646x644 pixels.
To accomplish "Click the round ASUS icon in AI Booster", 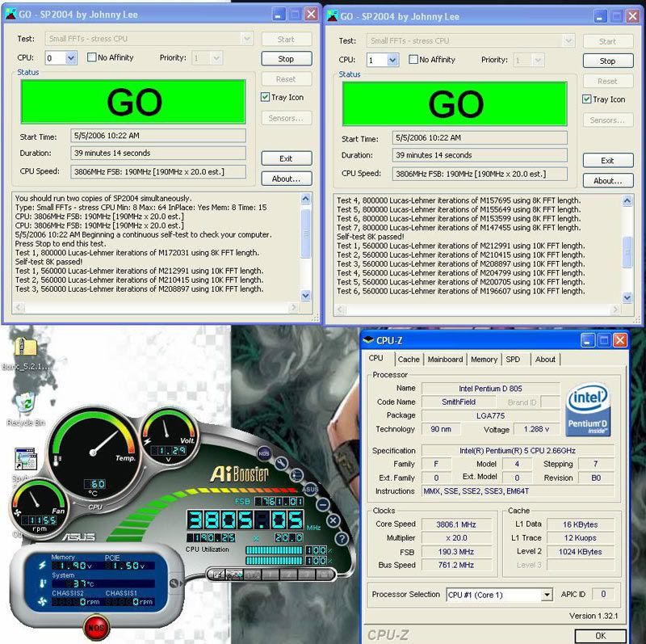I will click(x=310, y=489).
